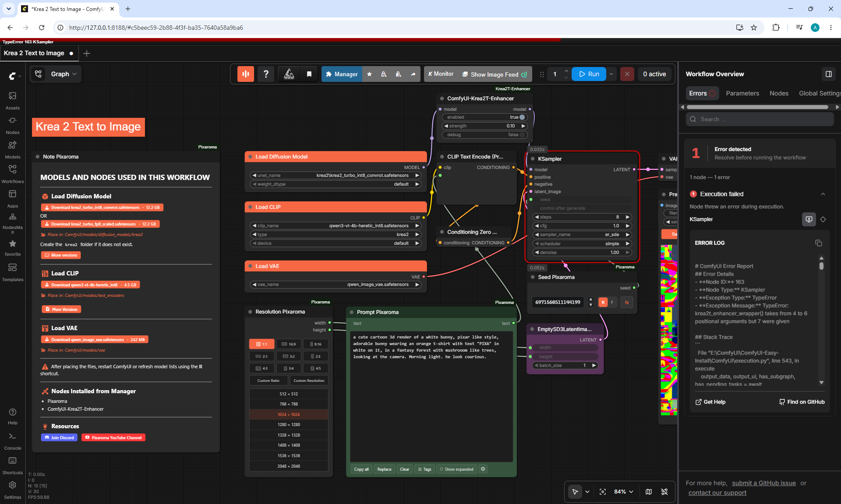Viewport: 841px width, 504px height.
Task: Open the Nodes library in left sidebar
Action: tap(13, 125)
